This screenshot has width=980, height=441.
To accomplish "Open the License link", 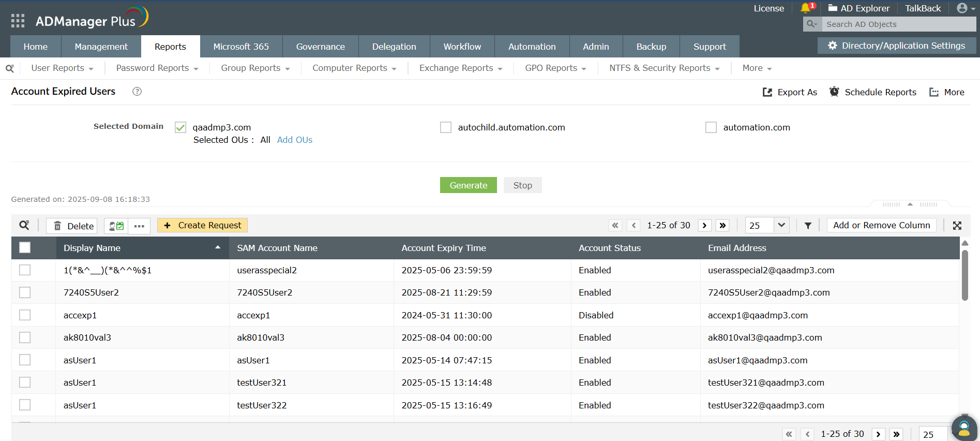I will (769, 8).
